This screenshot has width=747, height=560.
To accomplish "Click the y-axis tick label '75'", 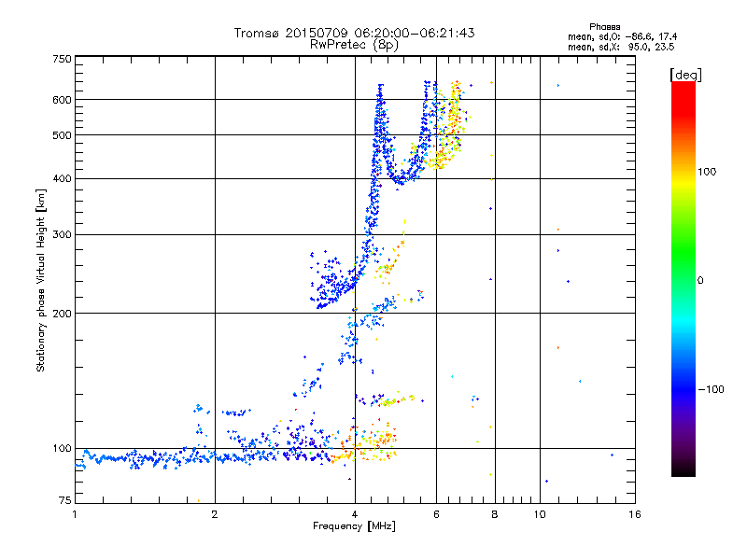I will point(64,500).
